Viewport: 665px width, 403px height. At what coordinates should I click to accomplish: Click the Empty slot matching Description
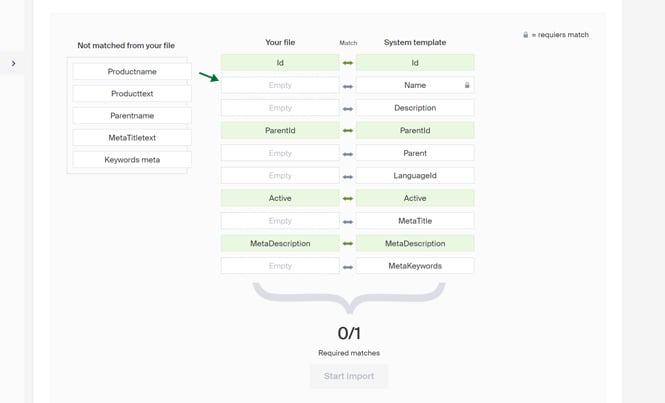(280, 108)
